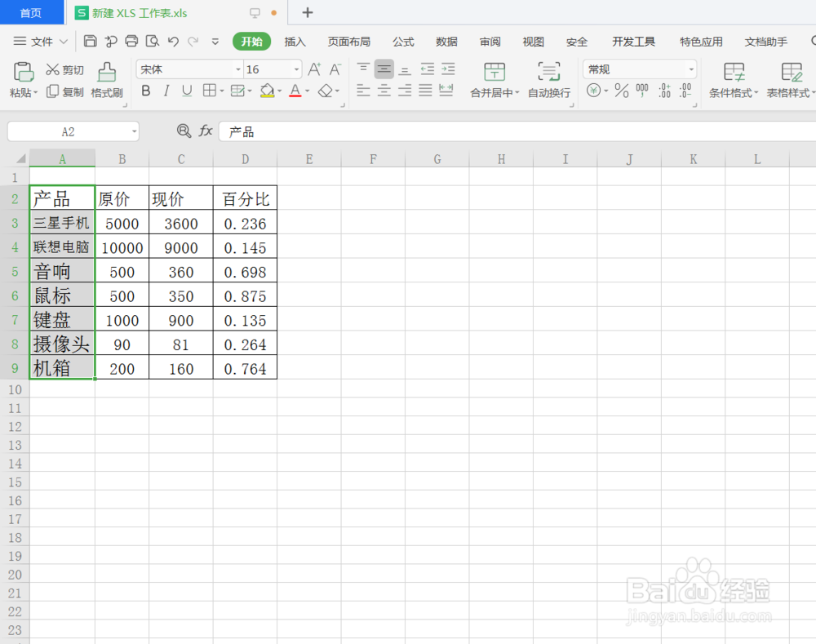
Task: Select the 开发工具 tab
Action: point(633,42)
